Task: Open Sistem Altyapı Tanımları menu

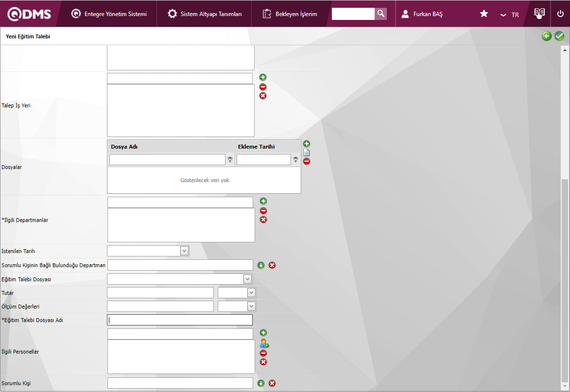Action: (204, 14)
